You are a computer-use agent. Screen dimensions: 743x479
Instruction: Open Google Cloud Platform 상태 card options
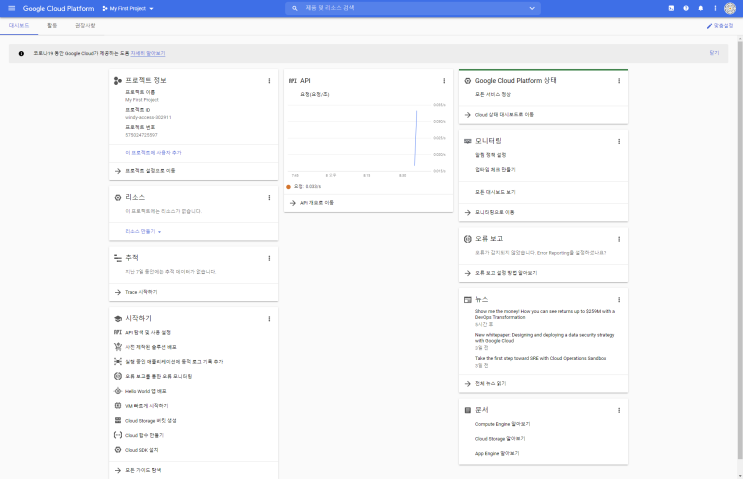point(619,81)
